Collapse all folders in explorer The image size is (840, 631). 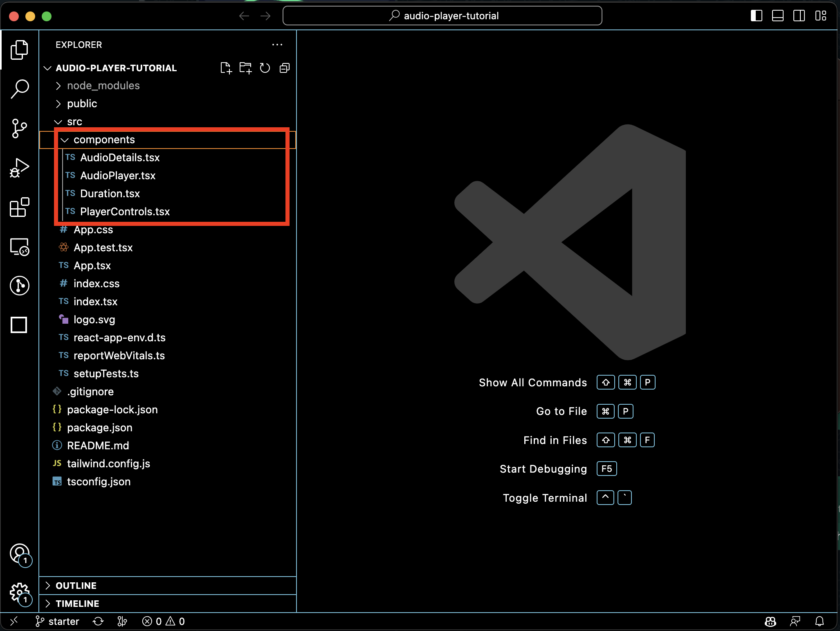pos(285,68)
